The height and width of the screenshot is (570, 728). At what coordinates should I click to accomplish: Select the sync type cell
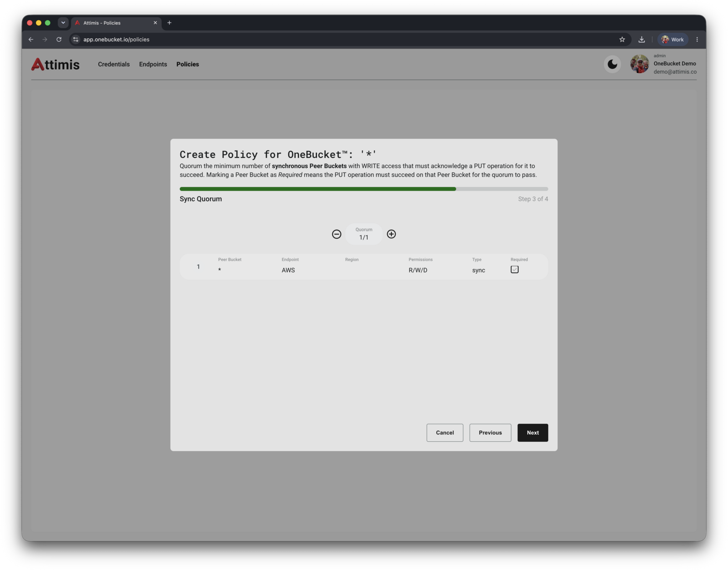pos(478,270)
